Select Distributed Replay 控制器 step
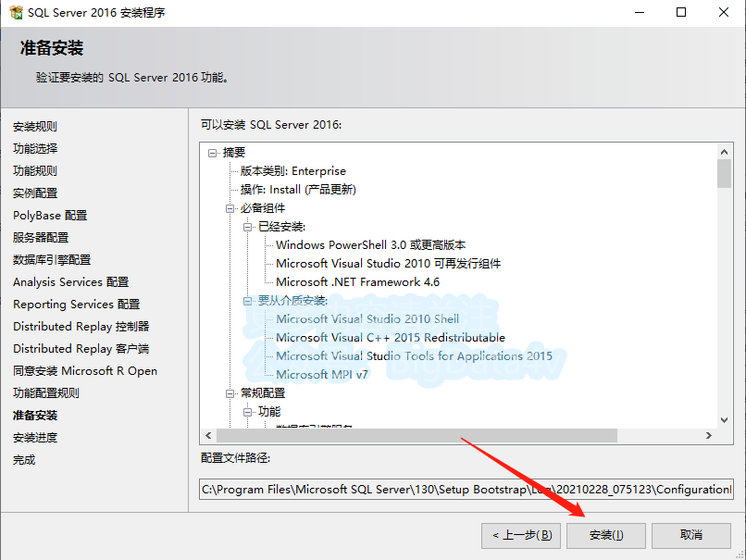The height and width of the screenshot is (560, 746). coord(81,327)
